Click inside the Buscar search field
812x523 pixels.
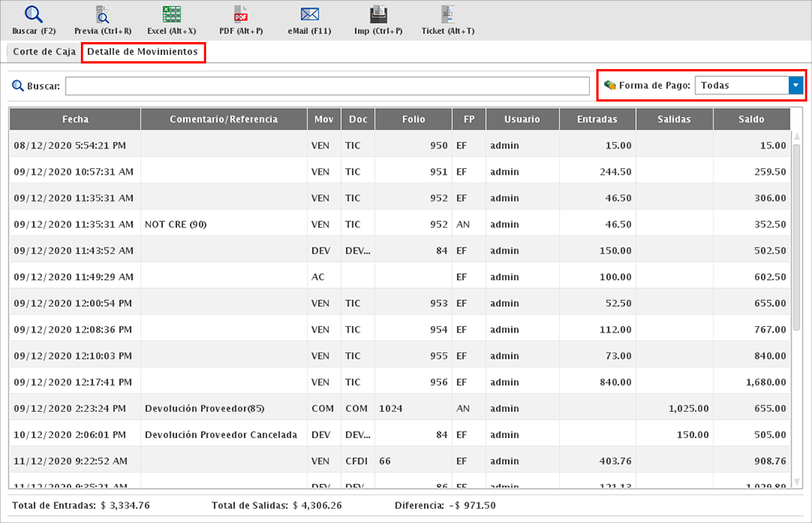tap(327, 86)
